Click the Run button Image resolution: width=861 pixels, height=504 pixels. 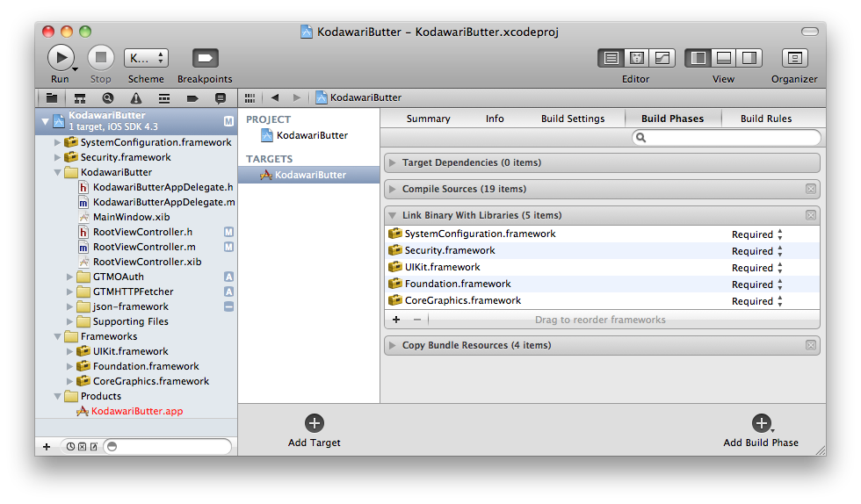[61, 58]
